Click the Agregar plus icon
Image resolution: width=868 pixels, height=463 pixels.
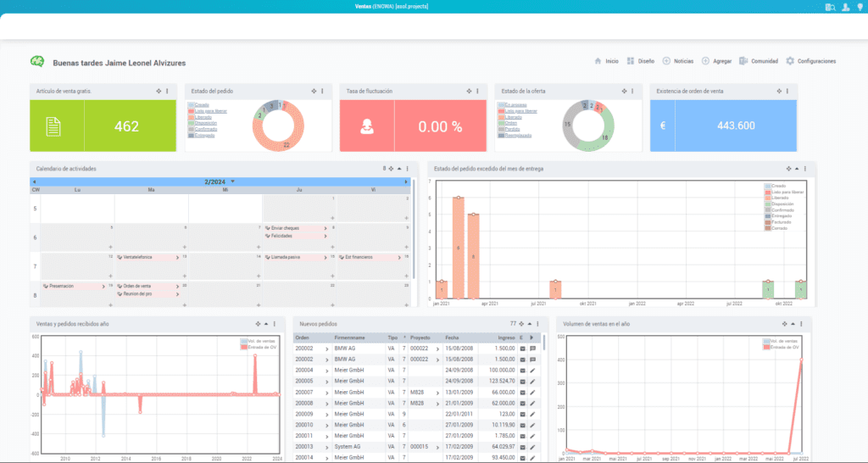(705, 61)
